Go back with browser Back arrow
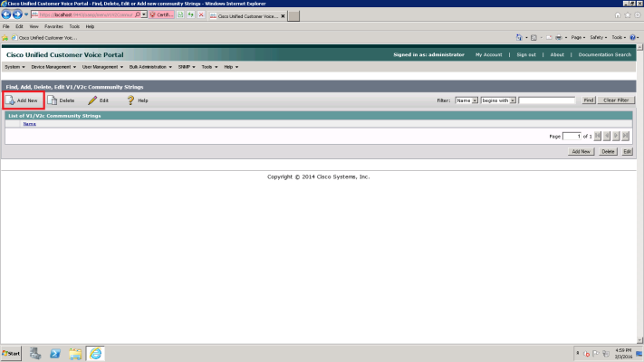Screen dimensions: 644x362 pos(6,14)
